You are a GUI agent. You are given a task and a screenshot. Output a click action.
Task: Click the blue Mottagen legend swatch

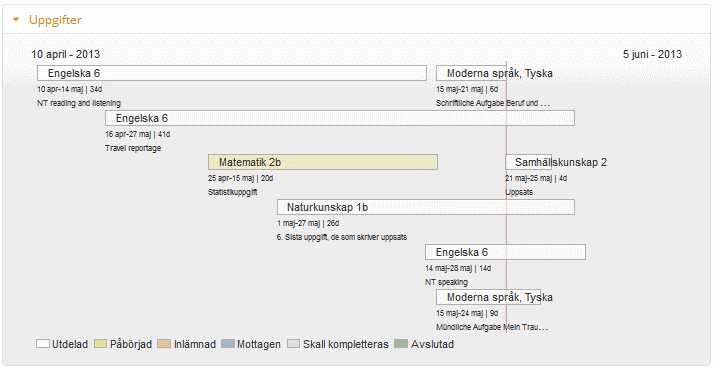(228, 344)
